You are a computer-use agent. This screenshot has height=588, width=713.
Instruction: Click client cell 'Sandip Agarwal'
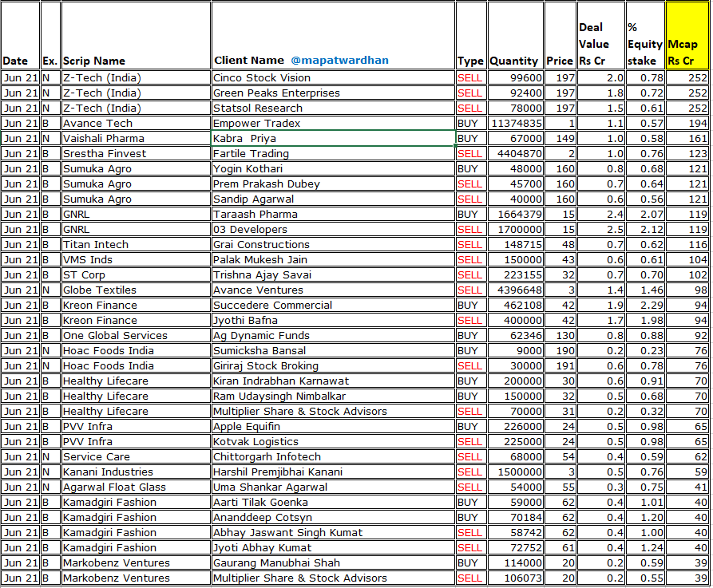[333, 199]
